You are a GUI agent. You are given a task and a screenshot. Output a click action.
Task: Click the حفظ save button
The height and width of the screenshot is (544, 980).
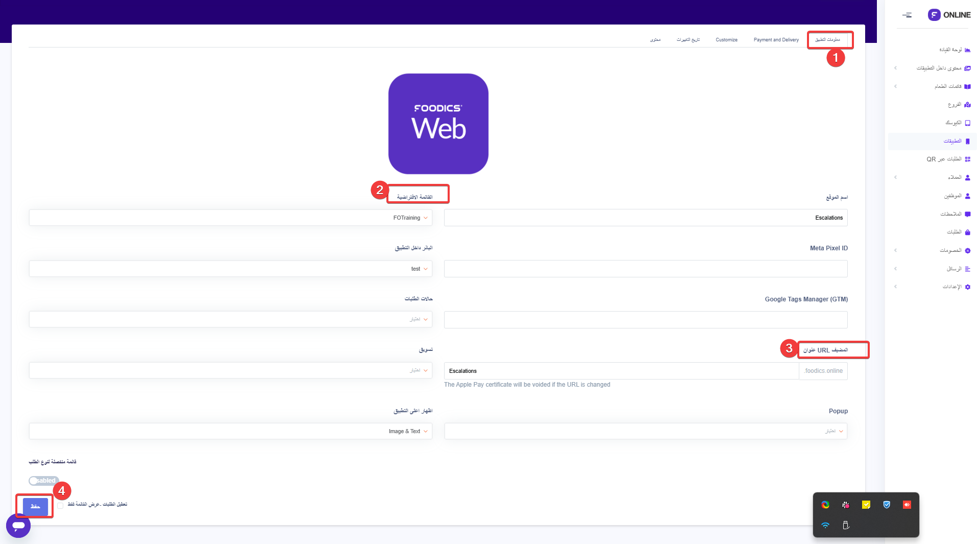click(x=35, y=506)
